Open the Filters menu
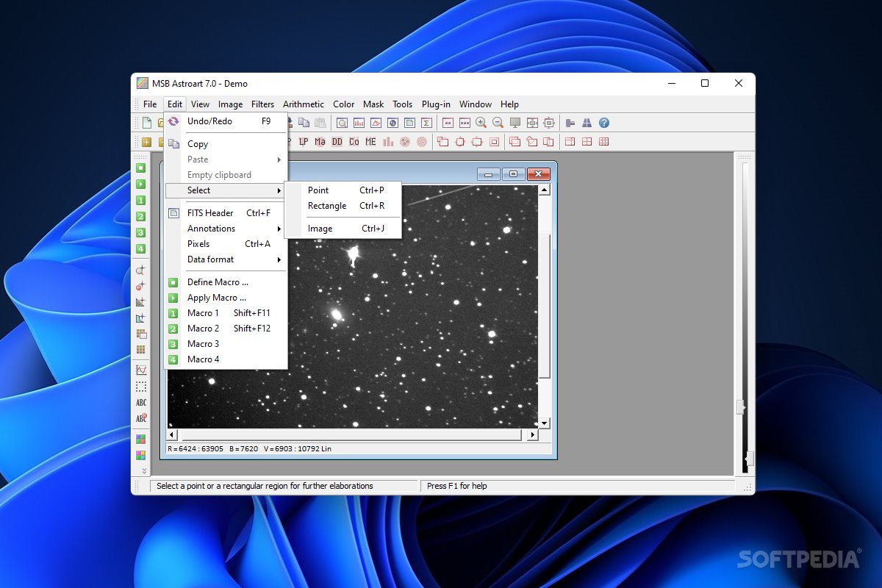Viewport: 882px width, 588px height. click(x=262, y=104)
